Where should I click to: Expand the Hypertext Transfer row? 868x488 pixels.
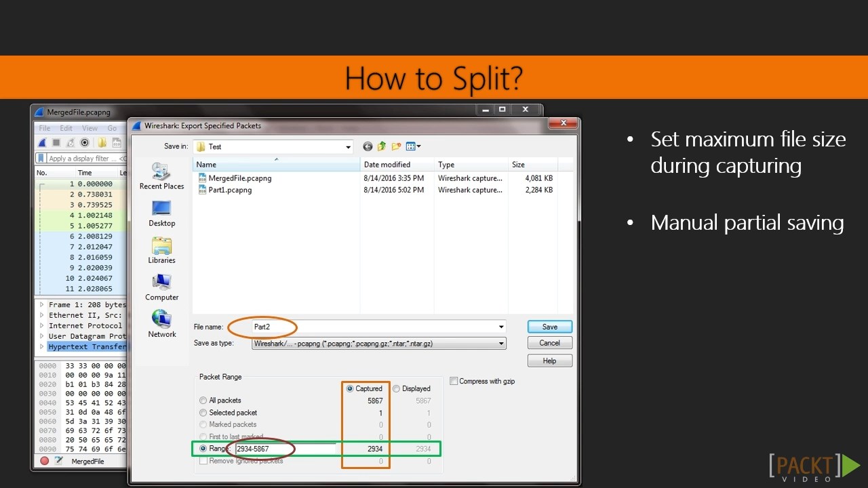point(41,347)
